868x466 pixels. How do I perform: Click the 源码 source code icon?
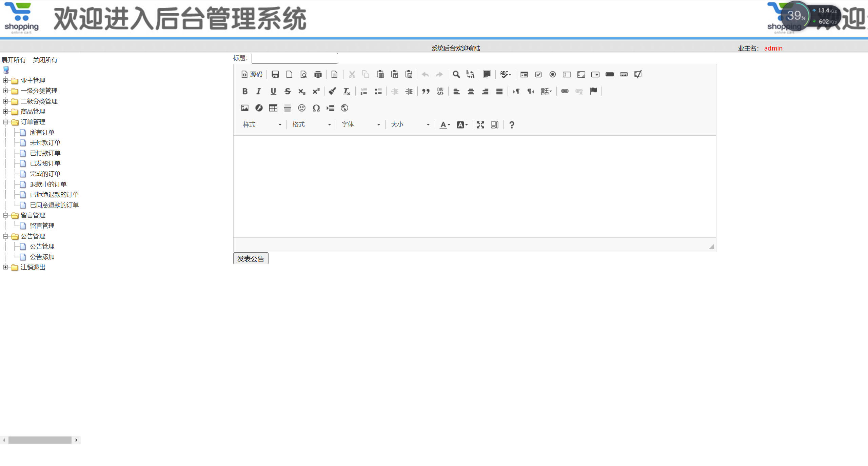252,75
